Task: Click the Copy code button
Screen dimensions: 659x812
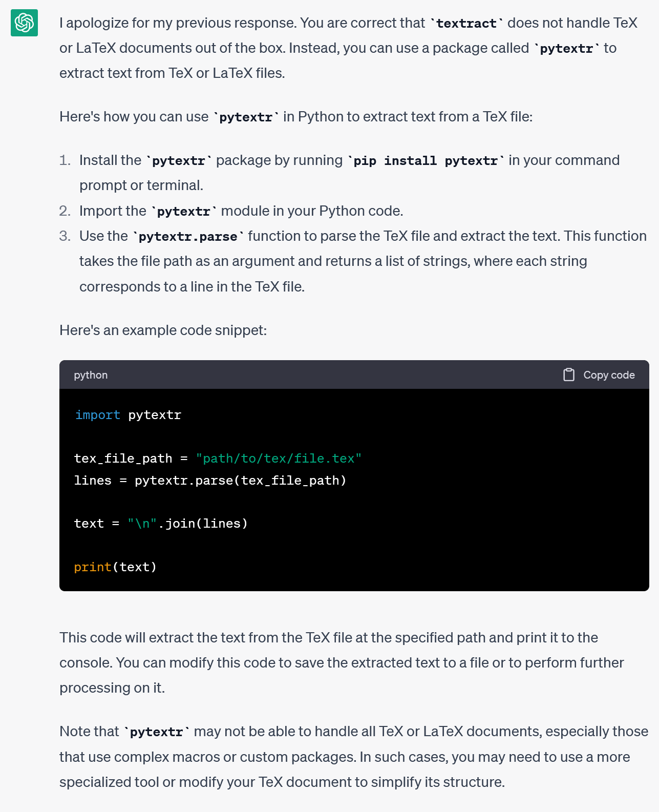Action: tap(609, 374)
